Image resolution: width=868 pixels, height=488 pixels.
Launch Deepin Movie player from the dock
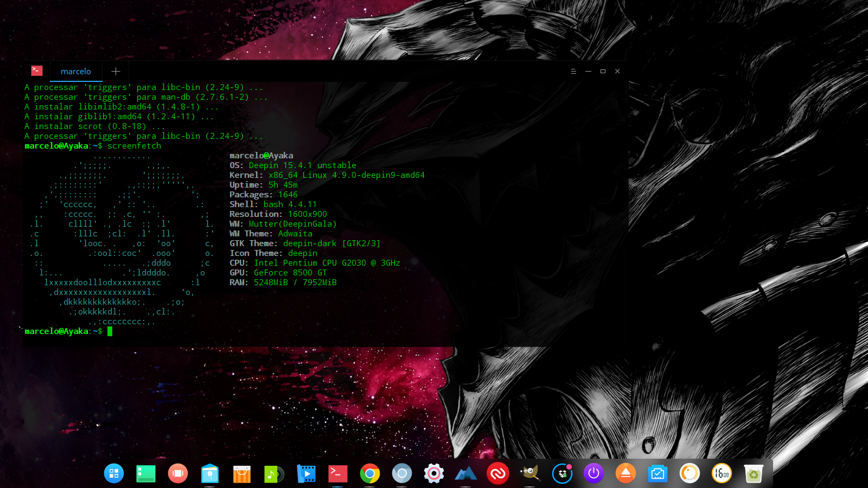click(306, 473)
